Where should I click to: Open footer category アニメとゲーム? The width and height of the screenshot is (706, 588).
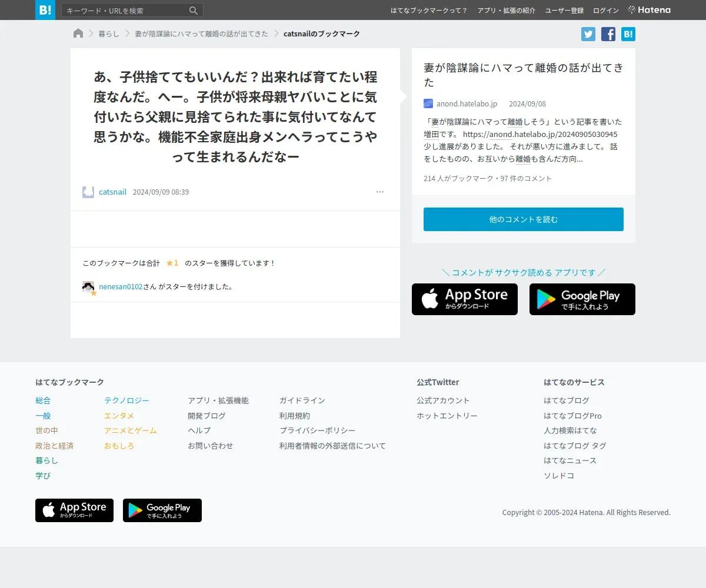coord(131,430)
